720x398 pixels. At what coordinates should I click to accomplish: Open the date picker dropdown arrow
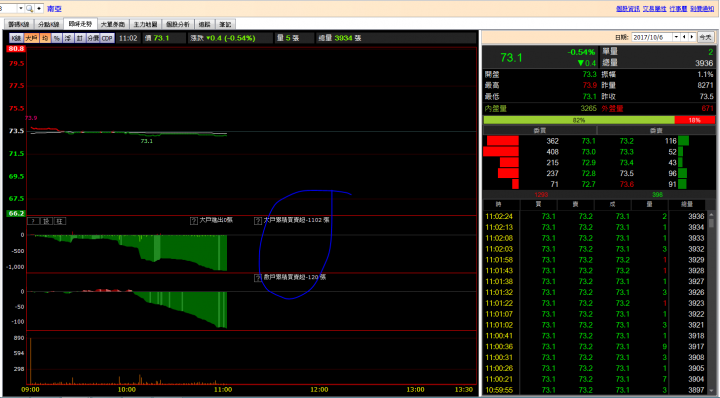[x=676, y=37]
